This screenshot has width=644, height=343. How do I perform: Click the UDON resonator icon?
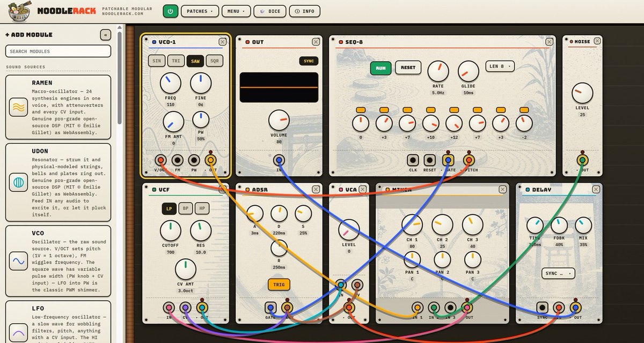[18, 183]
